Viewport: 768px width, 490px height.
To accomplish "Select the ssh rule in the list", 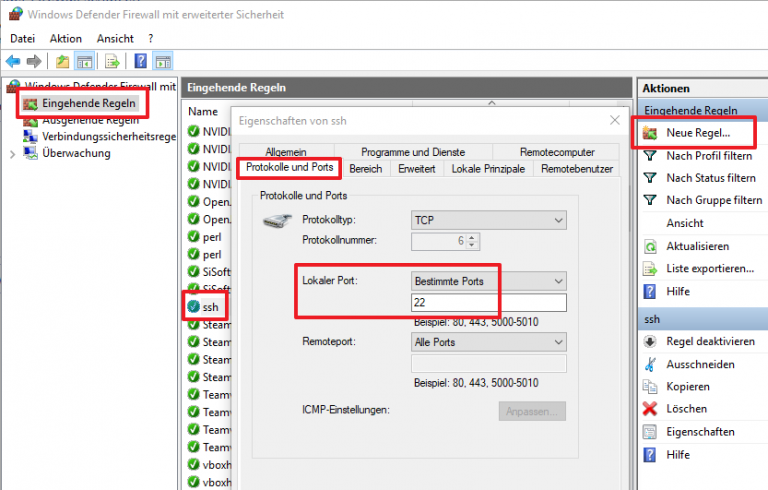I will point(211,307).
